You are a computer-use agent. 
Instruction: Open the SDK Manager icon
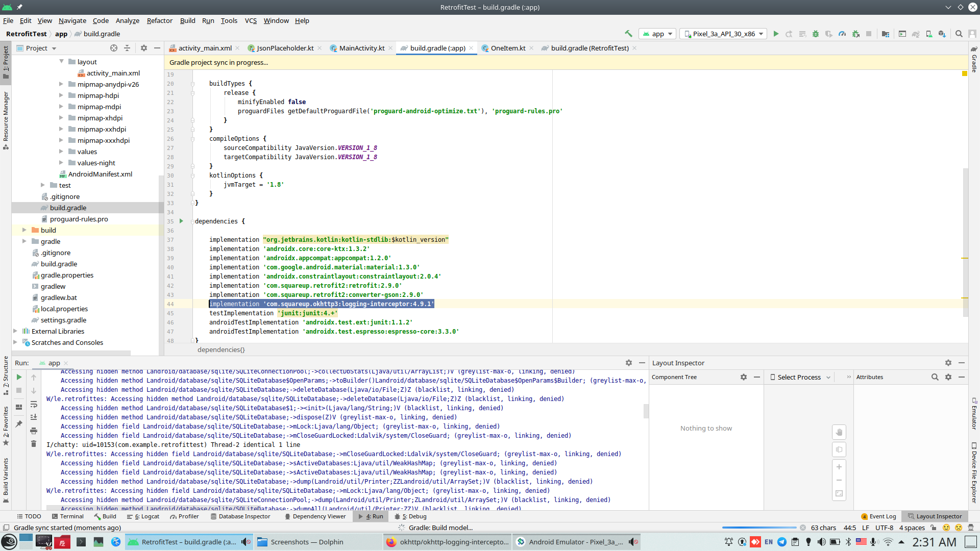coord(942,34)
